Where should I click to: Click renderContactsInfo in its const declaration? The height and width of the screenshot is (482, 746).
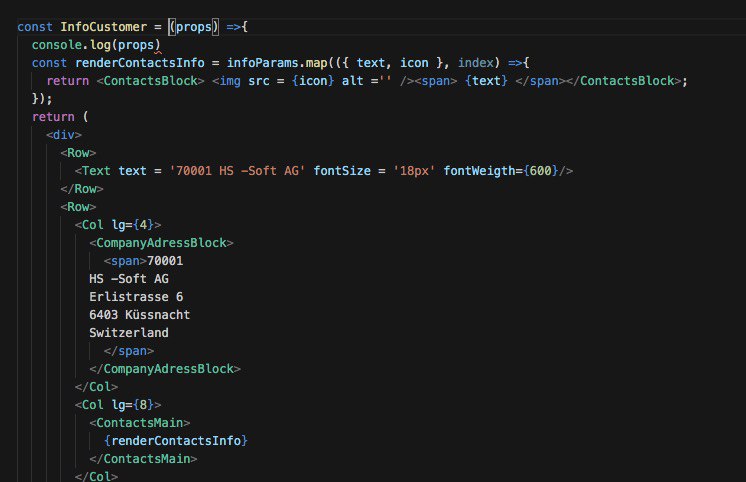pos(140,63)
